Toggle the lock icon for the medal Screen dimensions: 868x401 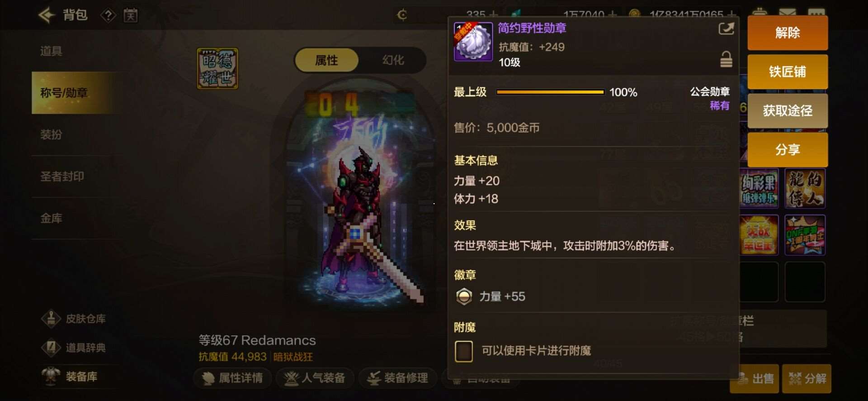click(x=726, y=59)
